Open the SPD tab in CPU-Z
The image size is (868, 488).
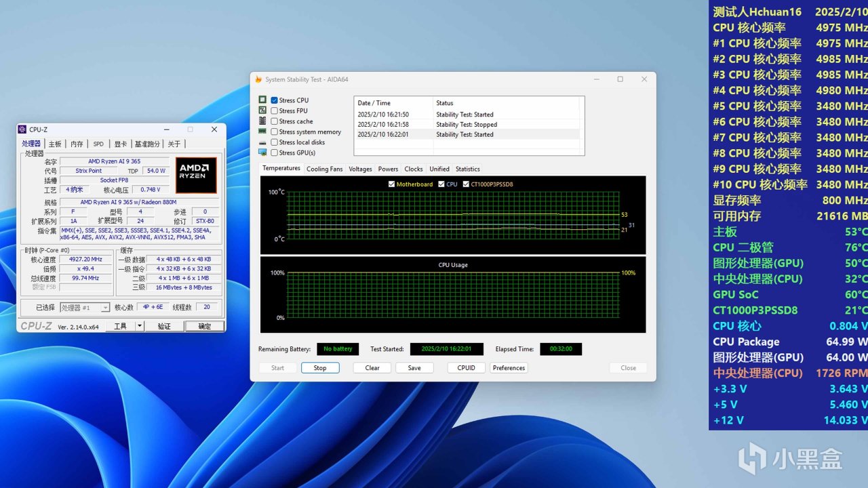pyautogui.click(x=98, y=144)
